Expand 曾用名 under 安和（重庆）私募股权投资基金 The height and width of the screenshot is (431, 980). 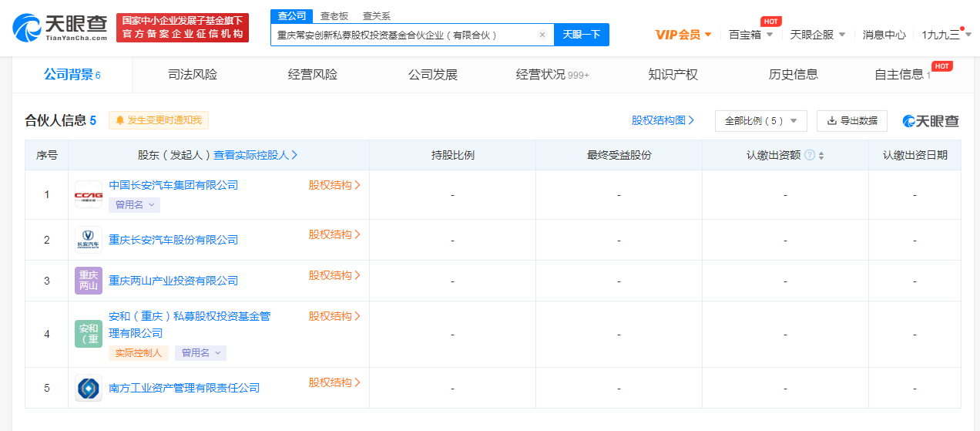(200, 352)
